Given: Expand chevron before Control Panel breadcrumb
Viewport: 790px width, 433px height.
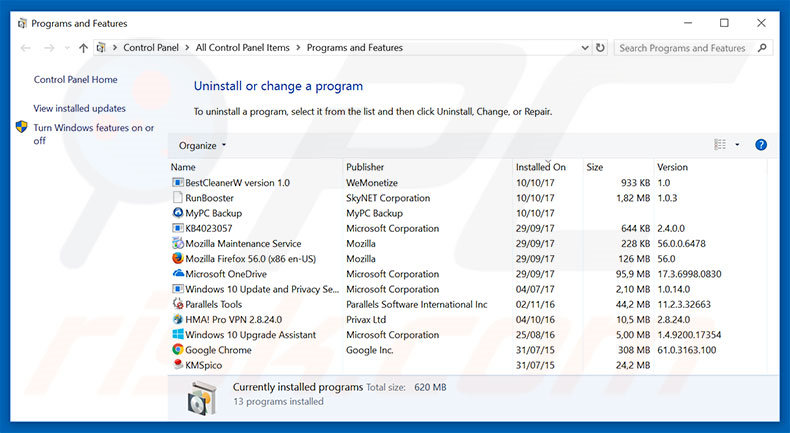Looking at the screenshot, I should (x=115, y=48).
